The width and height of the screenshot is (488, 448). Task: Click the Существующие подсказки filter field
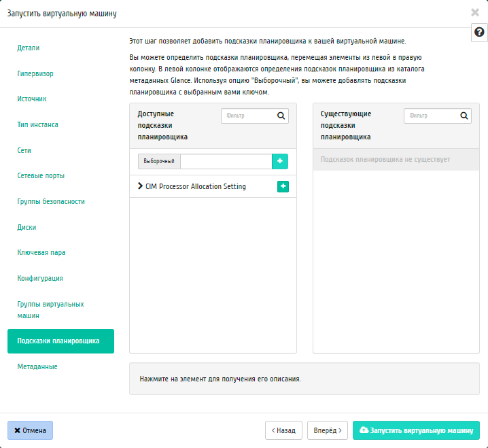pos(438,116)
